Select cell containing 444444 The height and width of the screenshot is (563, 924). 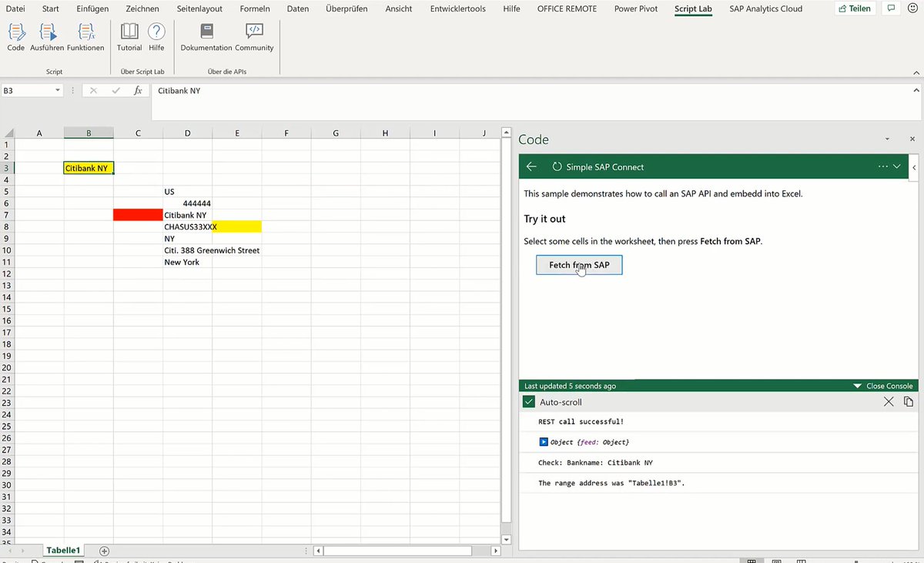(x=187, y=203)
